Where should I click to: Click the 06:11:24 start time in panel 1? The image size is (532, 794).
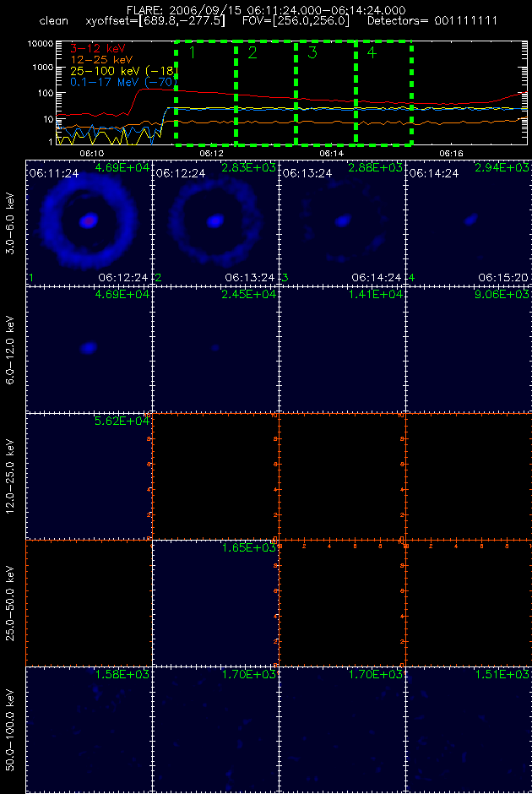[54, 173]
